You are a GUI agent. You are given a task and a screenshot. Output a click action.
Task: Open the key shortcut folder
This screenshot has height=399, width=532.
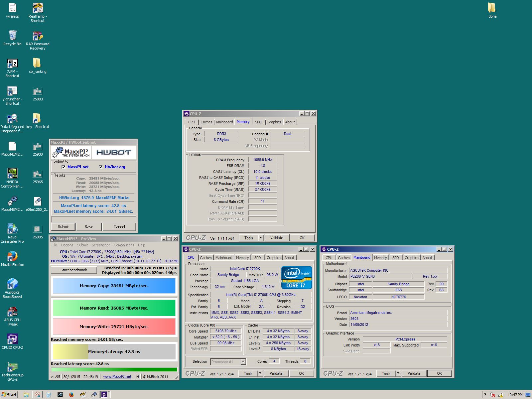[38, 121]
